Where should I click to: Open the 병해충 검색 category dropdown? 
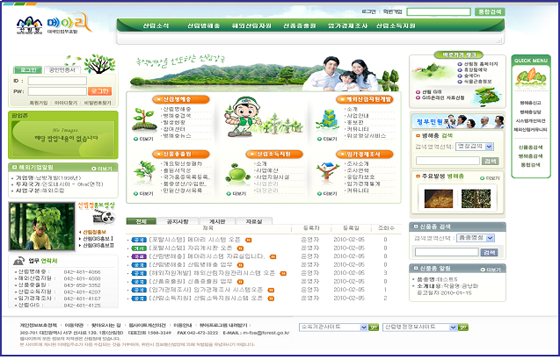[x=474, y=146]
